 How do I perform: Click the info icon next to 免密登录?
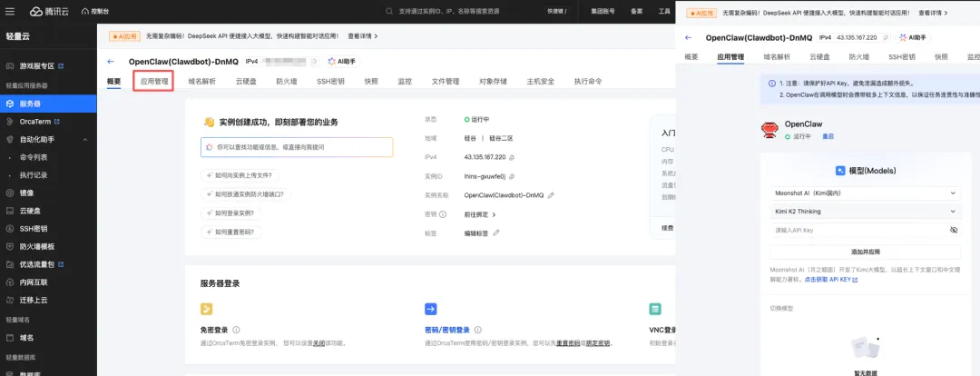(238, 331)
